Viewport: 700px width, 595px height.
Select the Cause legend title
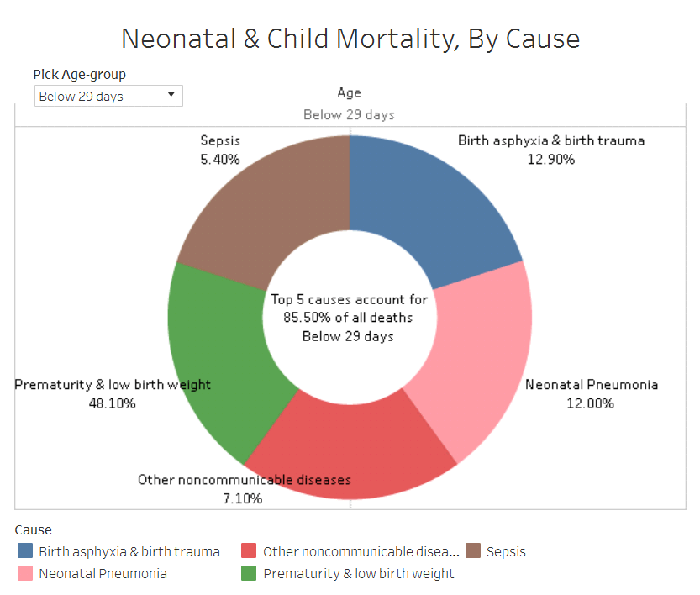[32, 529]
